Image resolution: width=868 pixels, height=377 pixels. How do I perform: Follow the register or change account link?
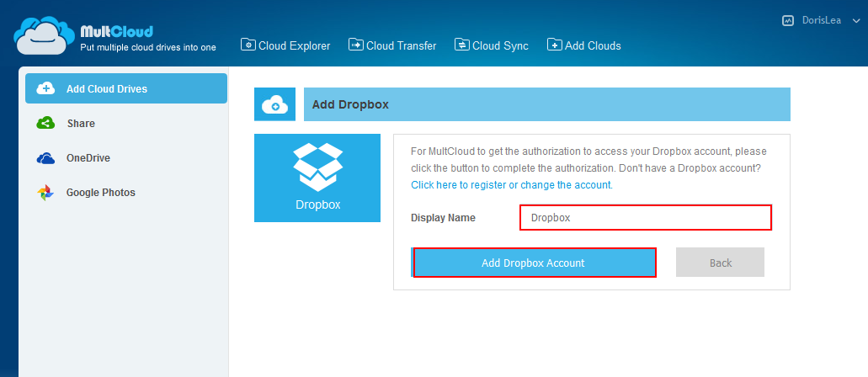511,184
